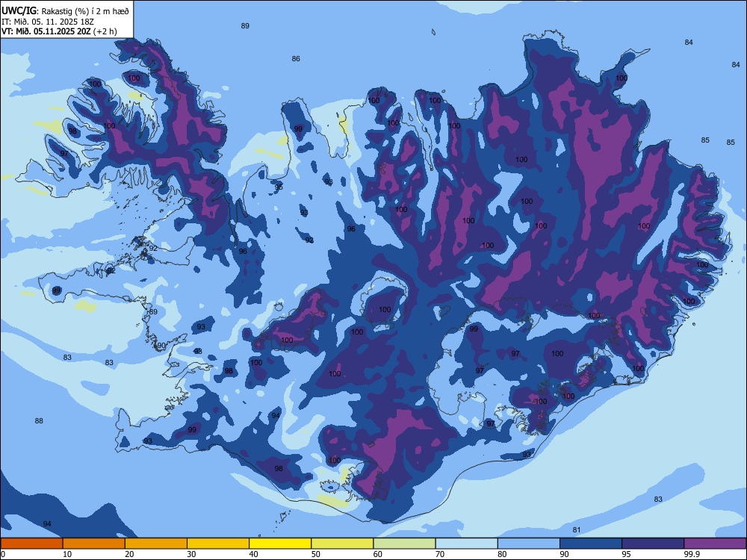Select the 20–30 amber legend swatch
The image size is (747, 560).
tap(156, 544)
